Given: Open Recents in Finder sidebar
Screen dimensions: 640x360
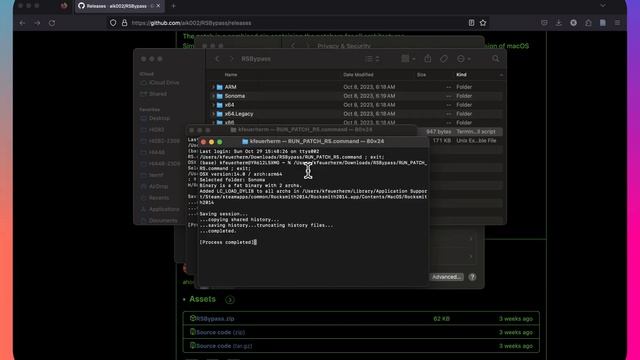Looking at the screenshot, I should (x=155, y=198).
